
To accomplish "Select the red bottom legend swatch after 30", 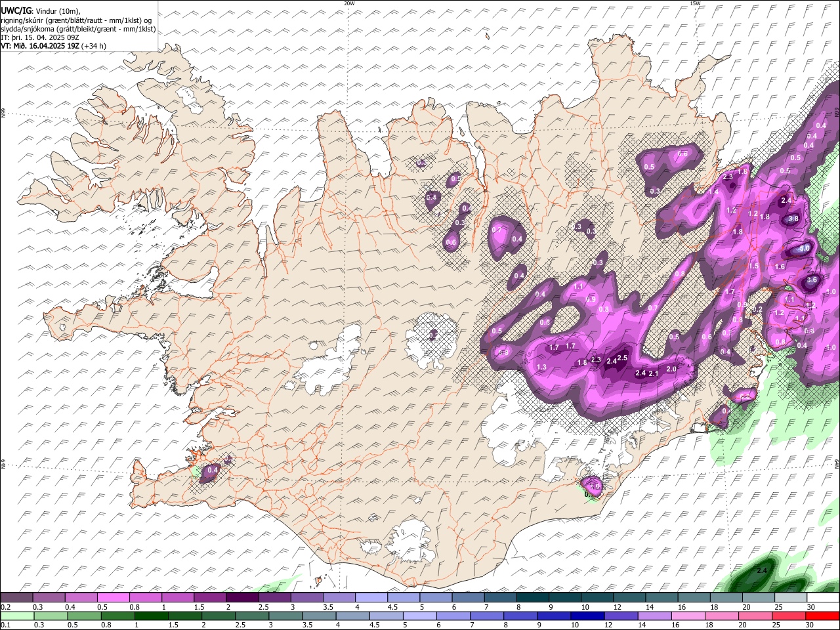I will point(823,616).
